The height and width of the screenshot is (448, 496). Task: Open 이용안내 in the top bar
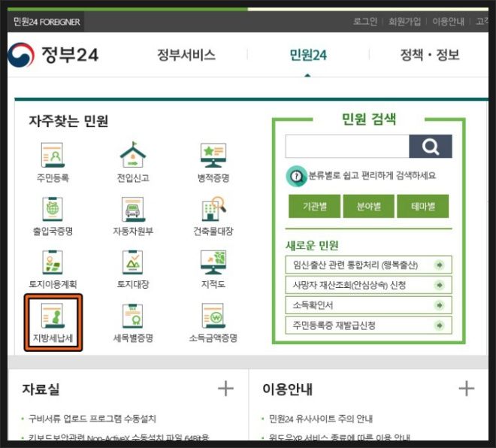[448, 22]
